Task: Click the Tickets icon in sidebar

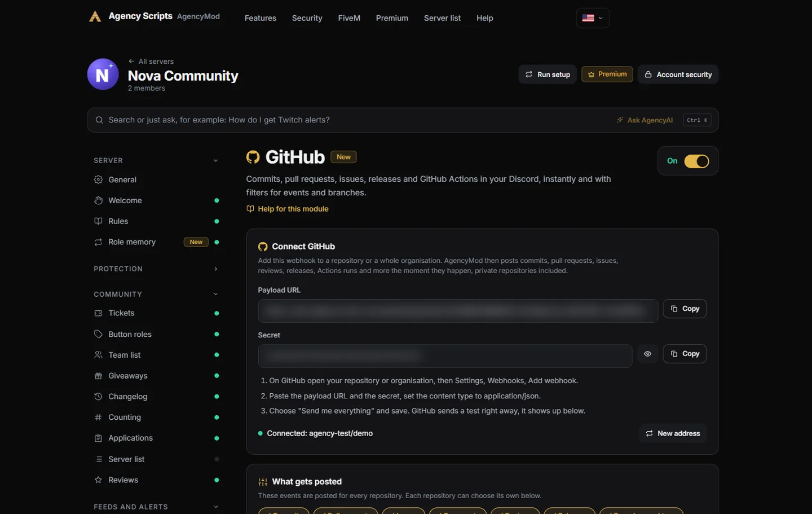Action: pos(98,313)
